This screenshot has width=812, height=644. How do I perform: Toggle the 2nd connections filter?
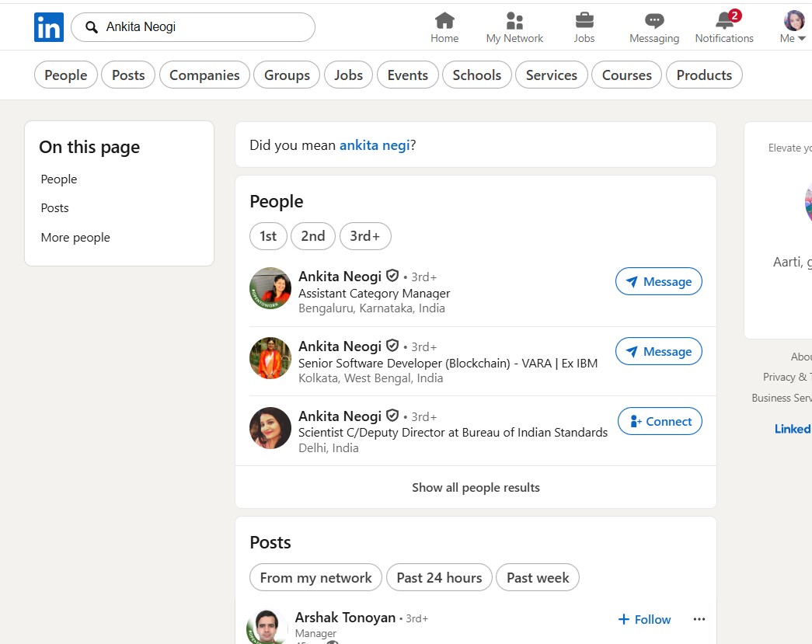point(313,236)
